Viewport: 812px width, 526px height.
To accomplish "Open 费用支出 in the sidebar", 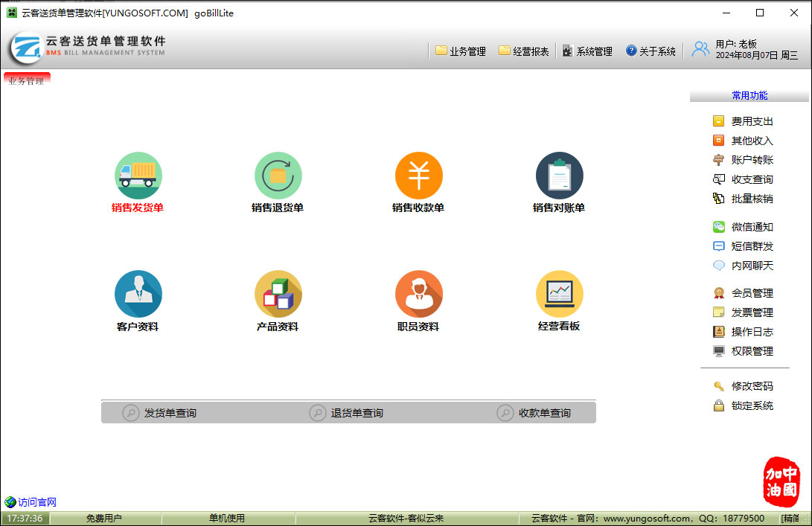I will [744, 121].
